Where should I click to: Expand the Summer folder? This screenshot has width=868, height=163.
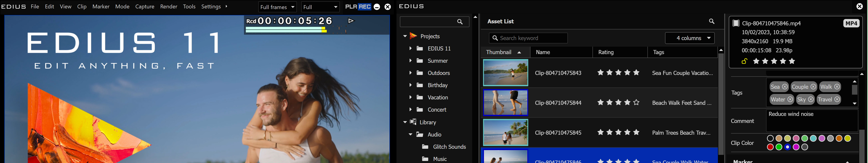(x=410, y=61)
